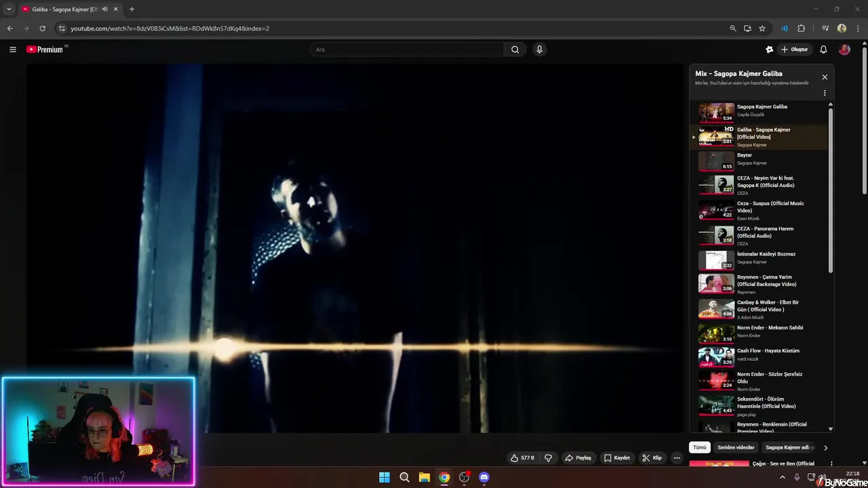Reload the page in Chrome
Screen dimensions: 868x488
pyautogui.click(x=42, y=28)
